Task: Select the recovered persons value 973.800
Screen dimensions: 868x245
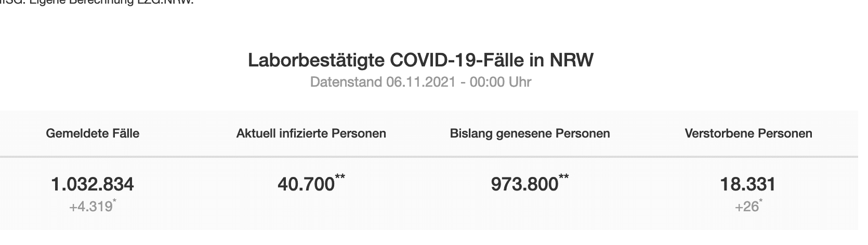Action: pos(524,184)
